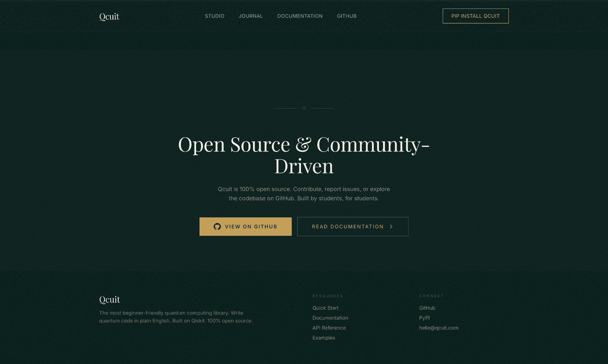Visit GitHub from the top navigation
The height and width of the screenshot is (364, 608).
click(x=347, y=16)
